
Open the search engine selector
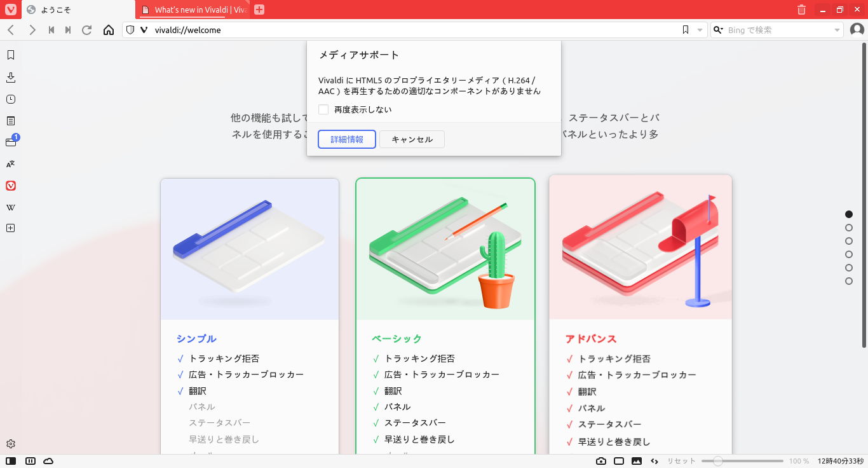pyautogui.click(x=719, y=30)
